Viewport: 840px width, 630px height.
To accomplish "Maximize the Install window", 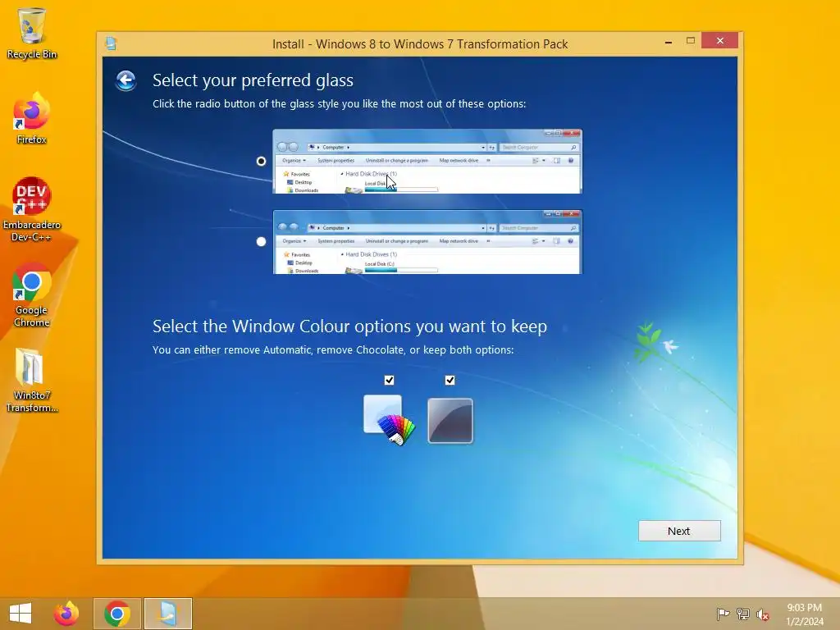I will click(691, 41).
